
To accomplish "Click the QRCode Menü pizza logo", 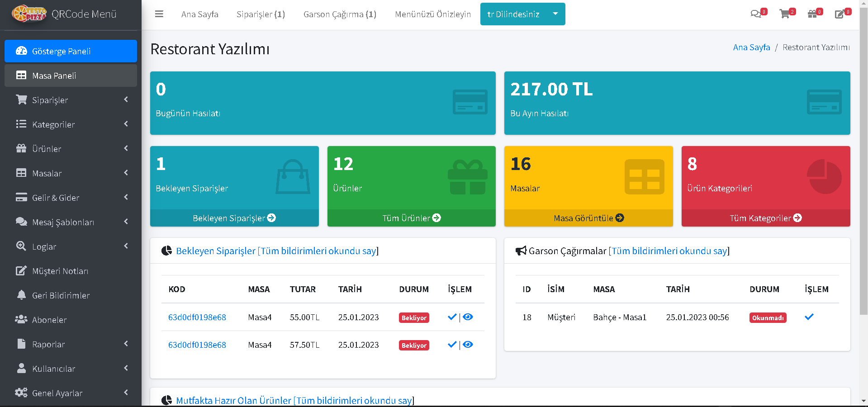I will point(29,14).
